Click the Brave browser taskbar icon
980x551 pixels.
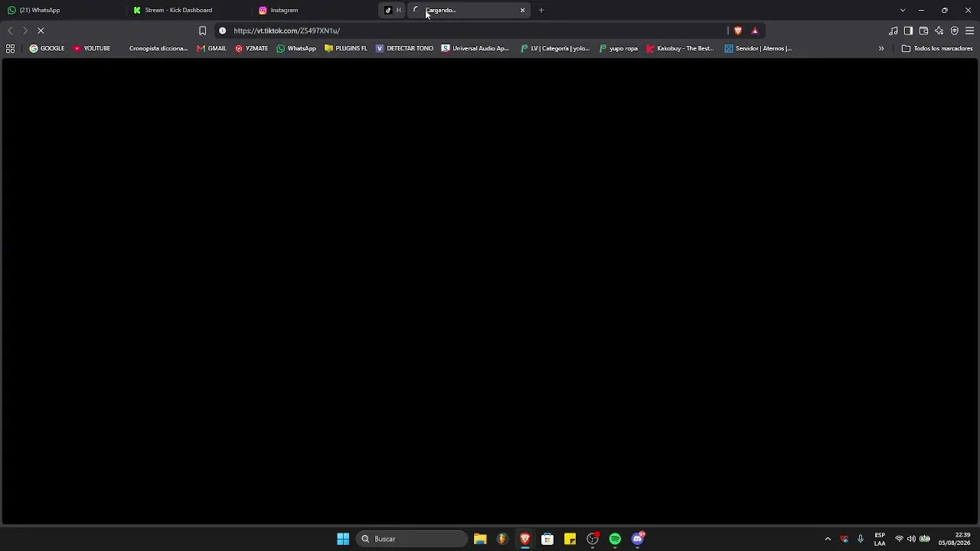pos(525,539)
